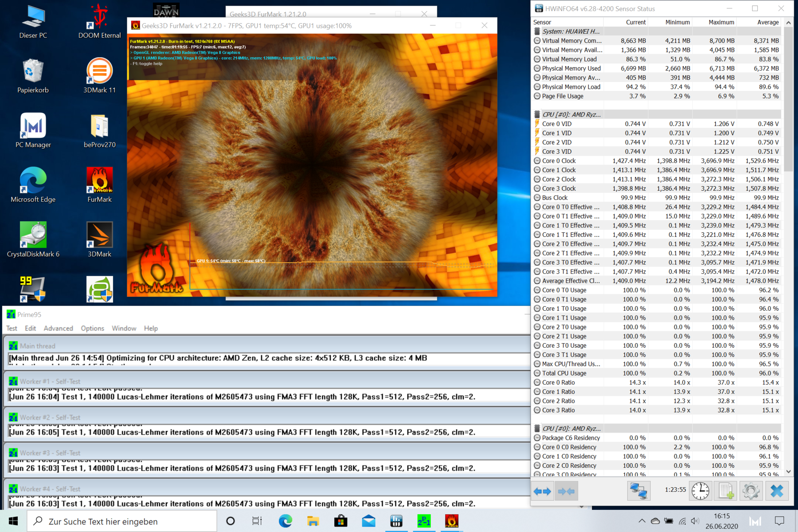Select the Average Effective Cl... sensor row
Viewport: 798px width, 532px height.
656,281
